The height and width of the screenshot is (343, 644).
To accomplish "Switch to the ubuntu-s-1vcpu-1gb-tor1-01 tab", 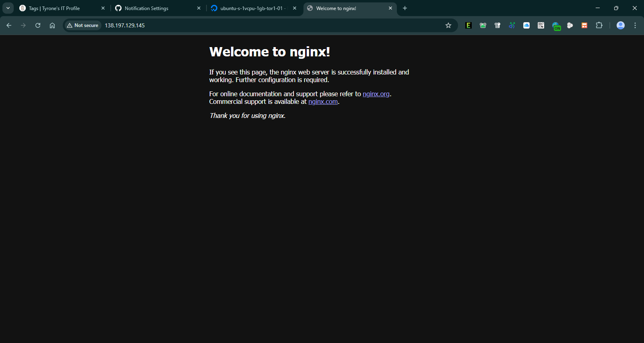I will click(x=254, y=8).
